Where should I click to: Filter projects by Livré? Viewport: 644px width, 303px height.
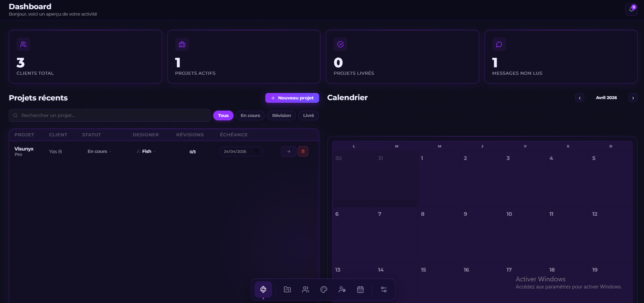pyautogui.click(x=309, y=116)
